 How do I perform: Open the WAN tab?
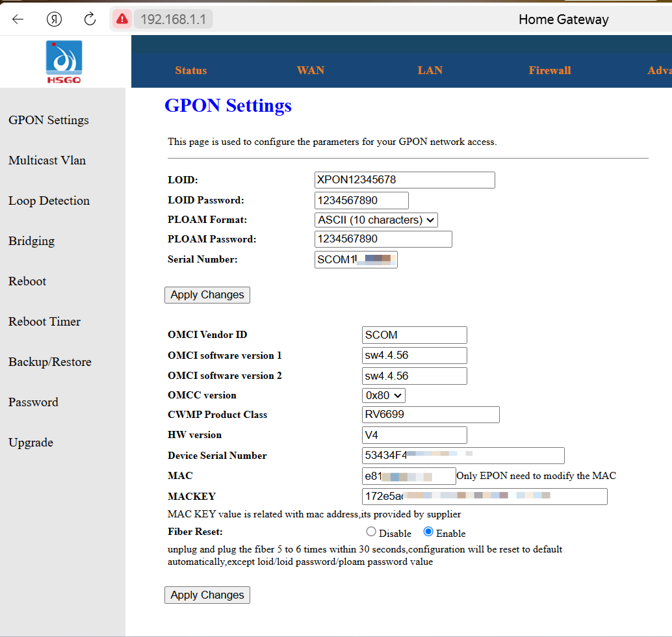point(310,70)
